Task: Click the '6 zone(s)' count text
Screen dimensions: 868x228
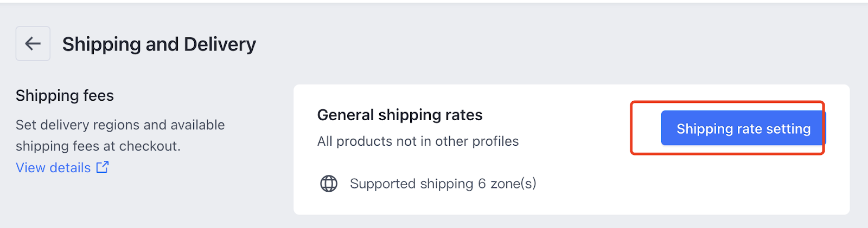Action: 507,184
